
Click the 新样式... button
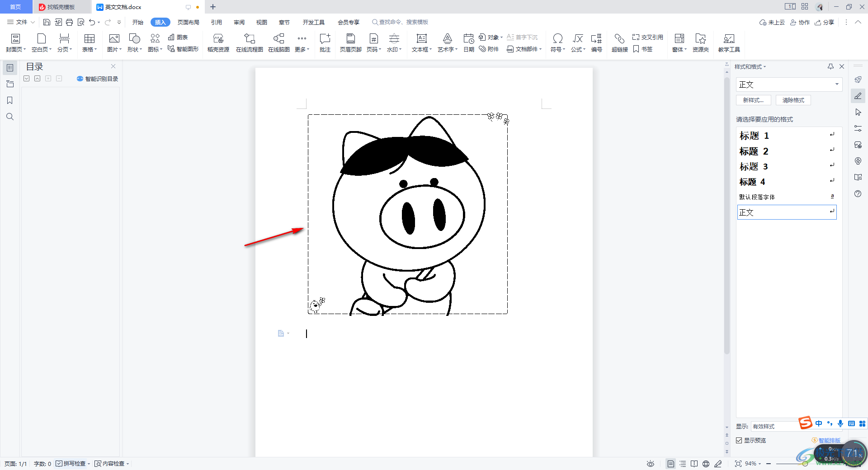[753, 100]
